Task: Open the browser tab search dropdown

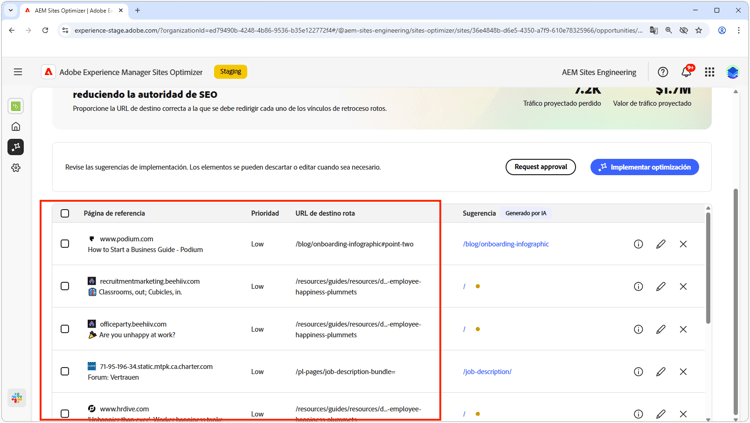Action: [11, 10]
